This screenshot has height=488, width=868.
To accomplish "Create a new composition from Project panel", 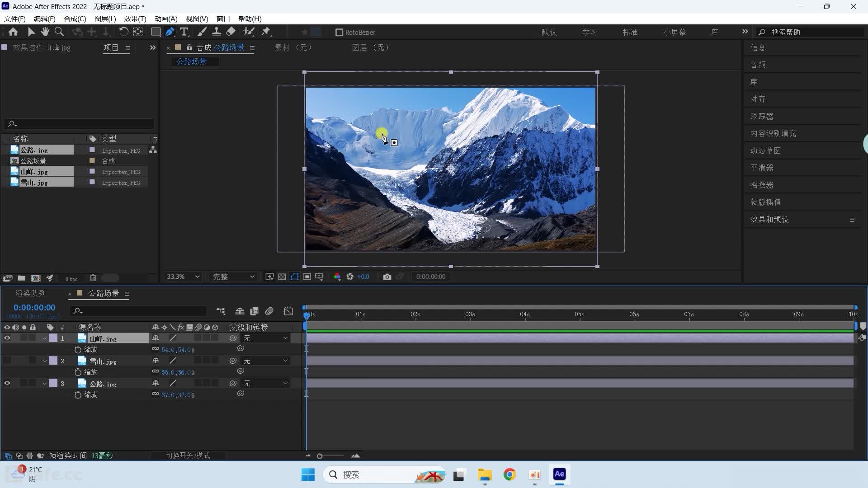I will point(36,278).
